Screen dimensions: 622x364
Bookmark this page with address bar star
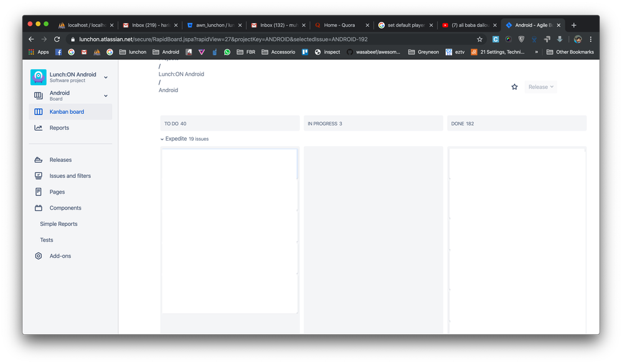point(479,39)
